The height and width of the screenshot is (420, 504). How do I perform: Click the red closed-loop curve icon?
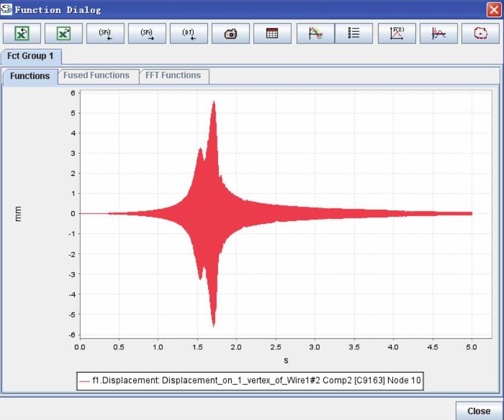(x=480, y=34)
